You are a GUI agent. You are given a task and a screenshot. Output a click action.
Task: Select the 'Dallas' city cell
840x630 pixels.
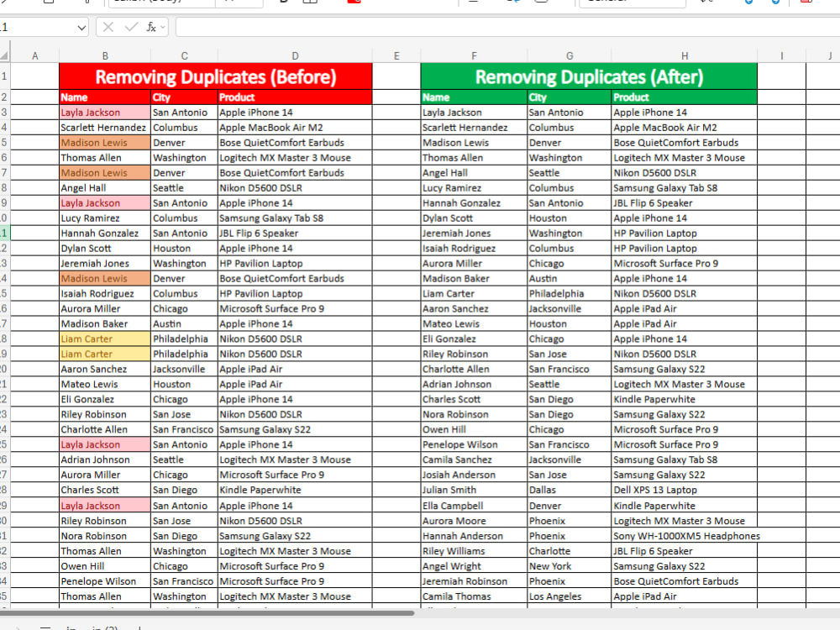[570, 490]
